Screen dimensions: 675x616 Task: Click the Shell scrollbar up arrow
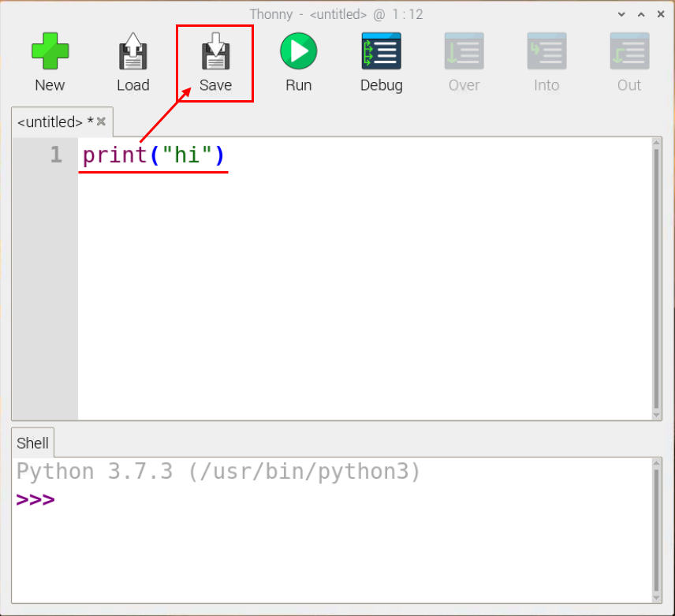click(657, 463)
